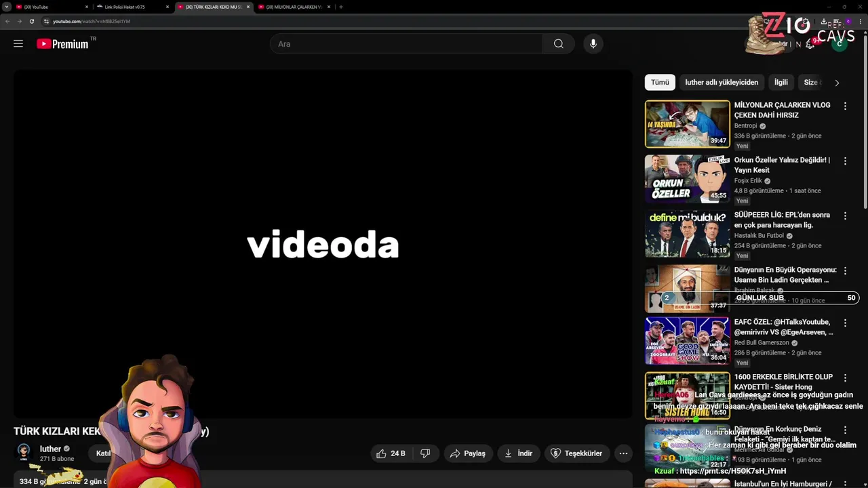Open the Usame Bin Ladin 37:37 thumbnail
Viewport: 868px width, 488px height.
coord(687,288)
